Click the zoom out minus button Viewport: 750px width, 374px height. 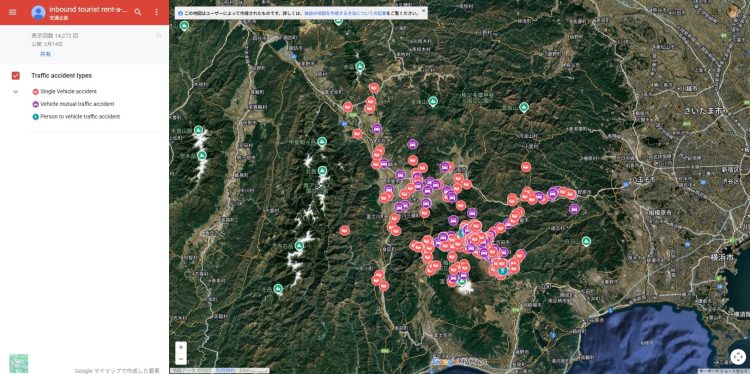pos(181,359)
